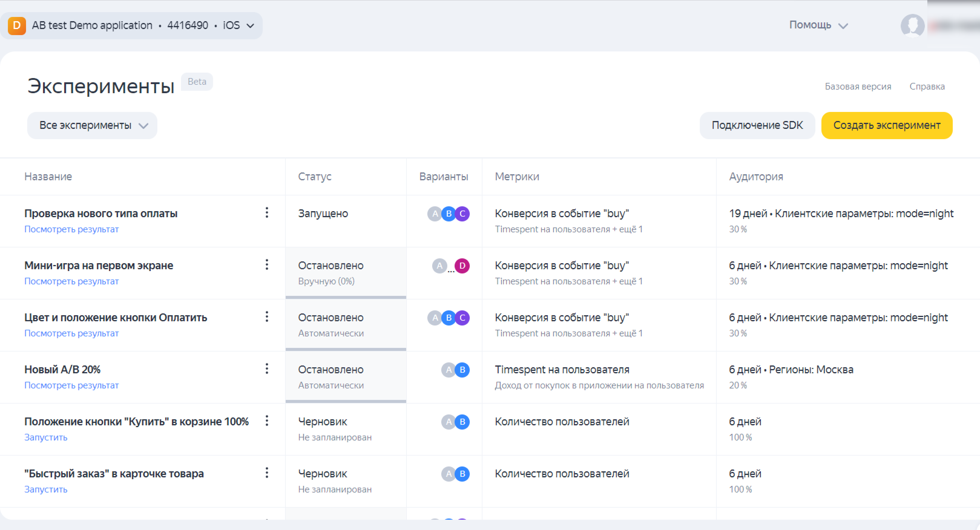This screenshot has height=530, width=980.
Task: Expand the Помощь menu
Action: [818, 25]
